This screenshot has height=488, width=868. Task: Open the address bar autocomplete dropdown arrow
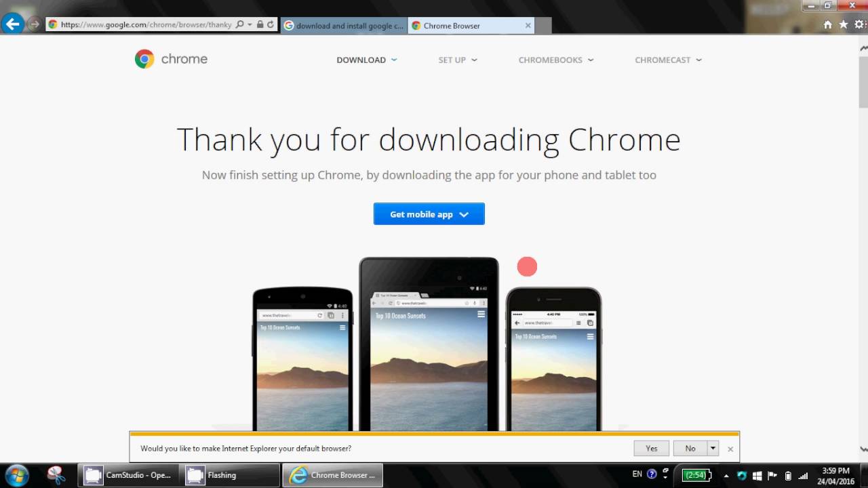pyautogui.click(x=250, y=24)
